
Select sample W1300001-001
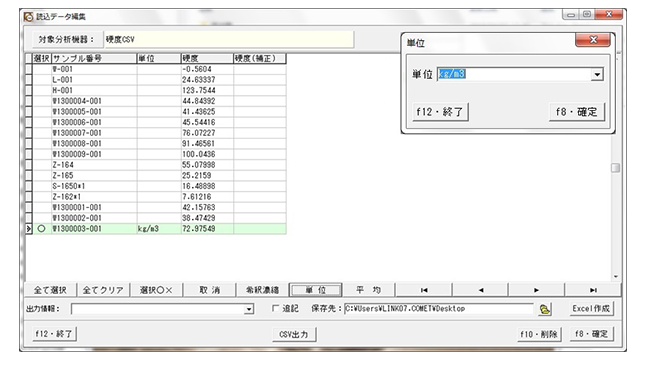pos(94,207)
